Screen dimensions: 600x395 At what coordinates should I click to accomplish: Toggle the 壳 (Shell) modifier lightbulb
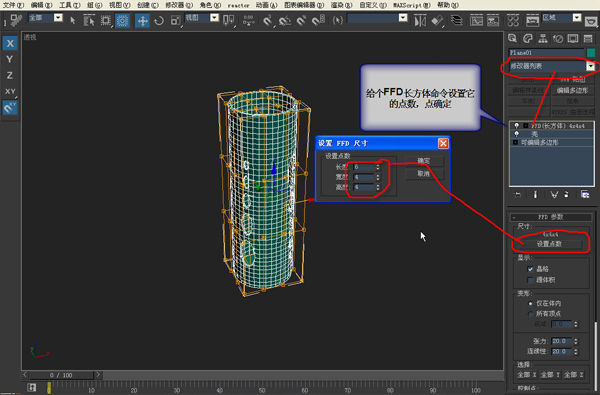tap(517, 134)
